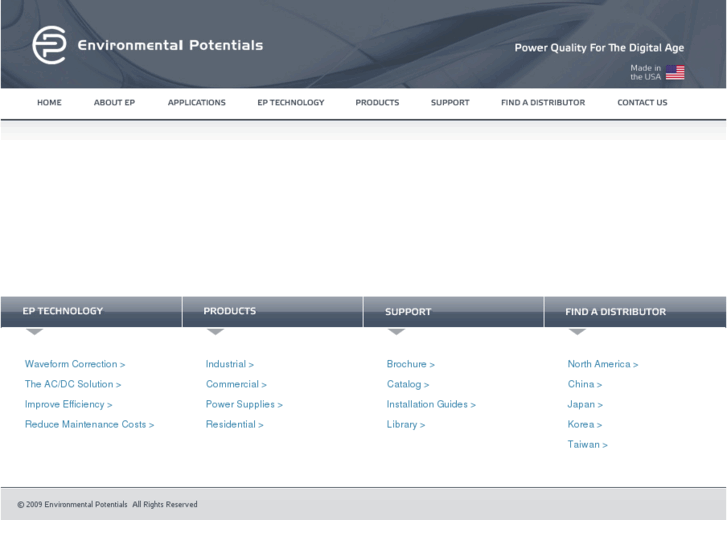Image resolution: width=727 pixels, height=545 pixels.
Task: Open Reduce Maintenance Costs link
Action: [89, 424]
